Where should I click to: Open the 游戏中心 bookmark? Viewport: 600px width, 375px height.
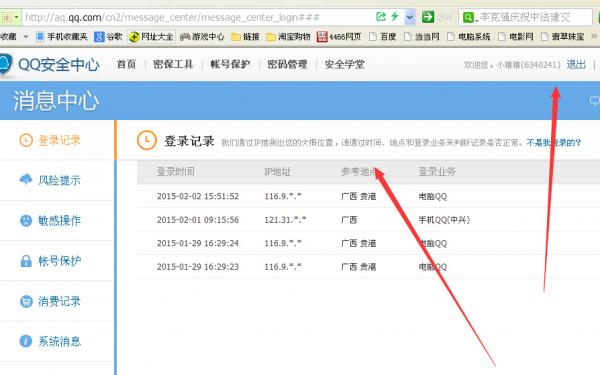(202, 37)
